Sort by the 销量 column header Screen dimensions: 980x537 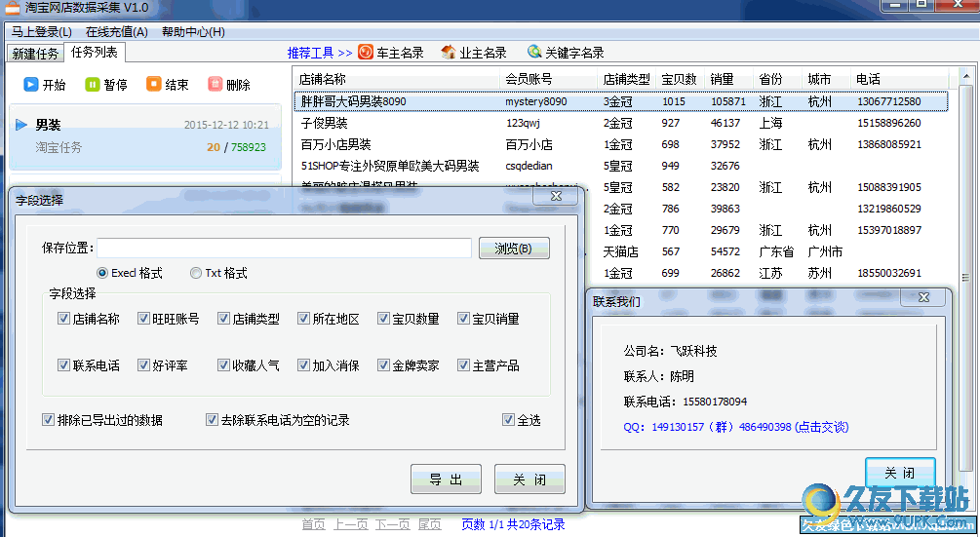[728, 79]
